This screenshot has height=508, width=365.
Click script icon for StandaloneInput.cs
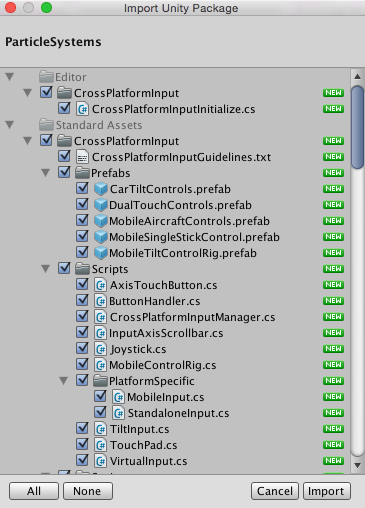coord(118,413)
